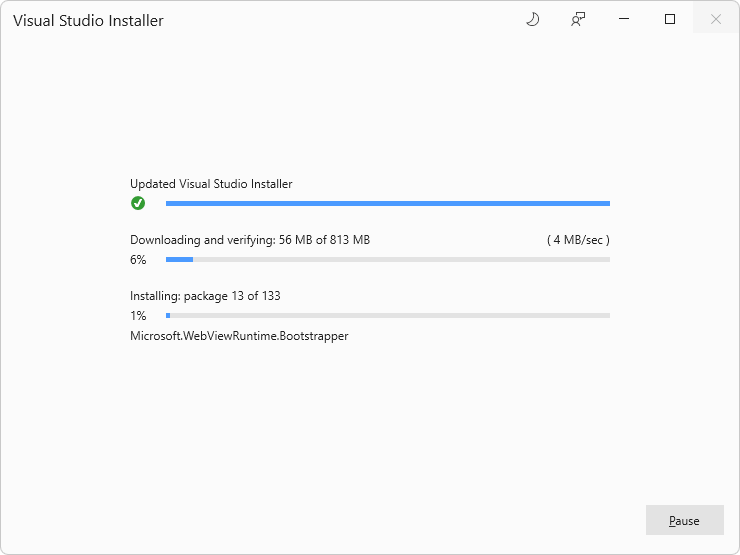740x555 pixels.
Task: Select 'Downloading and verifying: 56 MB of 813 MB'
Action: [250, 240]
